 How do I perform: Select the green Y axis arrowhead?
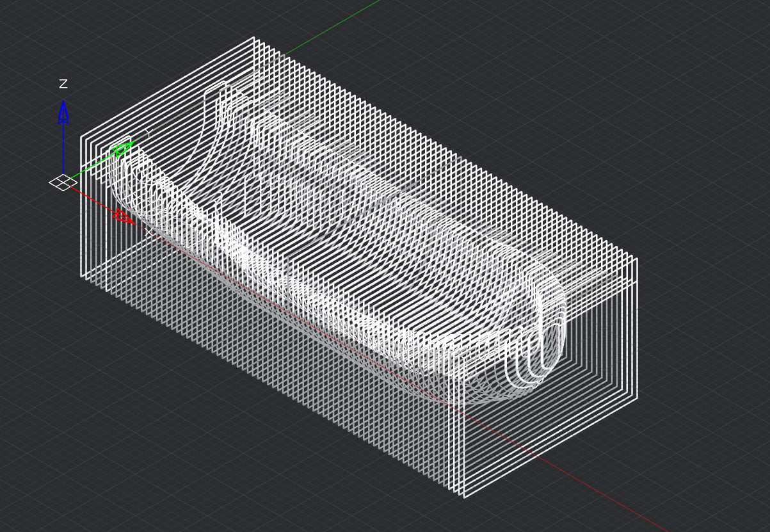[x=122, y=150]
